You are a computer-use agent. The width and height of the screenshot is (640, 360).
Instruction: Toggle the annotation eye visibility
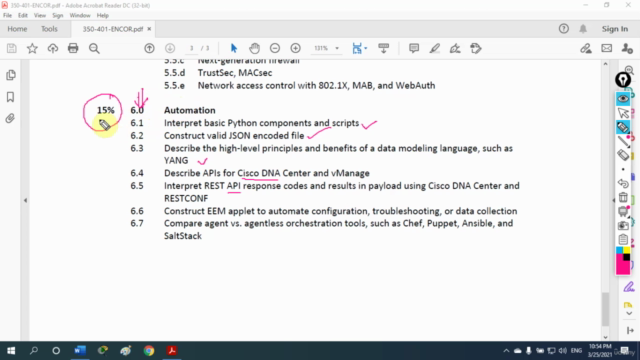(623, 99)
